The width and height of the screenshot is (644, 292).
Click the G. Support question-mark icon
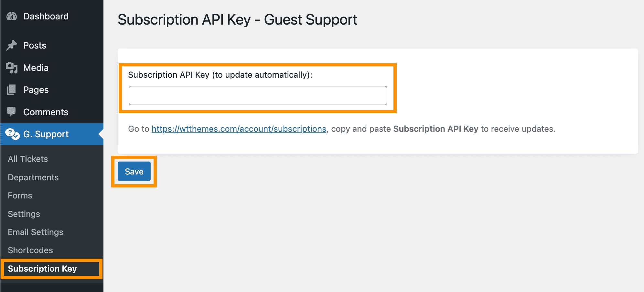tap(13, 134)
